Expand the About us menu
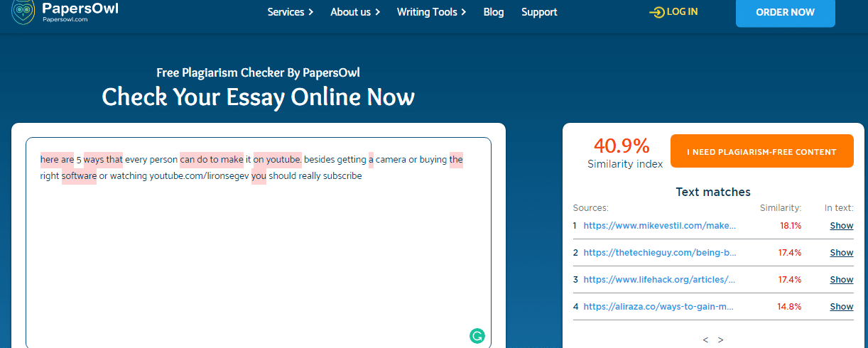The height and width of the screenshot is (348, 868). coord(355,12)
